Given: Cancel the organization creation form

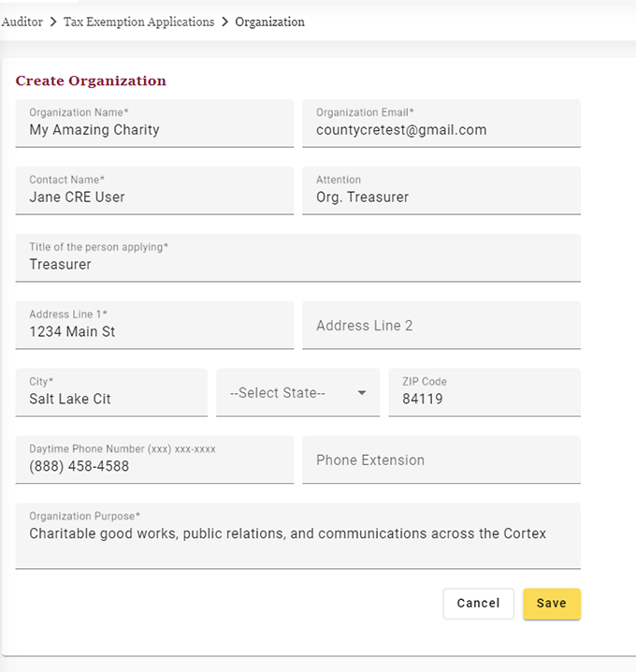Looking at the screenshot, I should coord(478,604).
